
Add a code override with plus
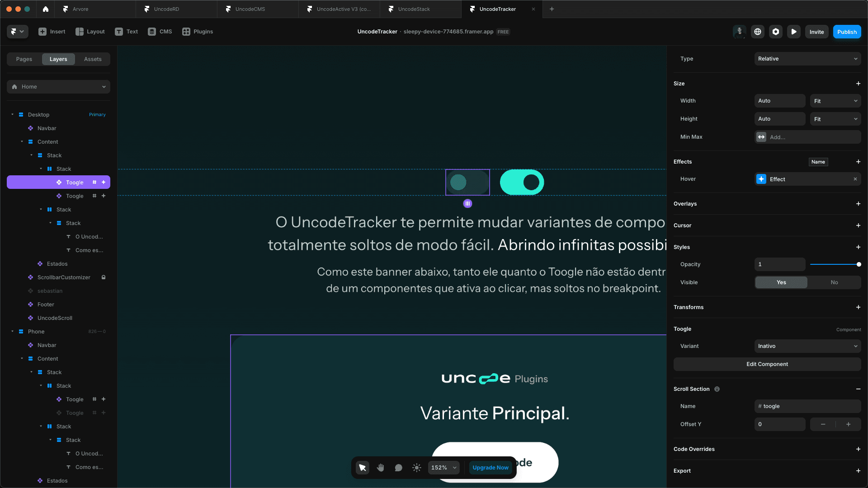858,449
